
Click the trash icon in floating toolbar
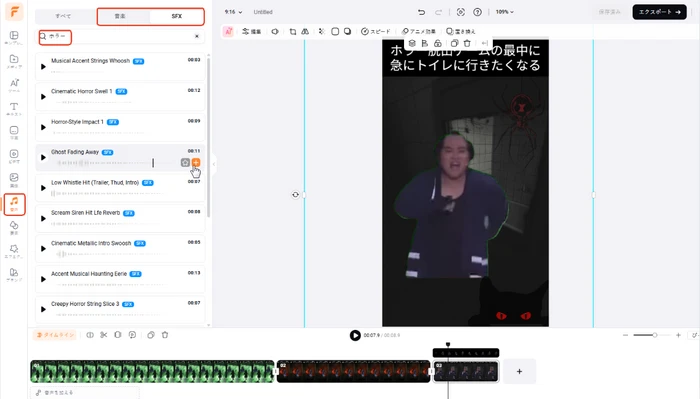point(467,43)
